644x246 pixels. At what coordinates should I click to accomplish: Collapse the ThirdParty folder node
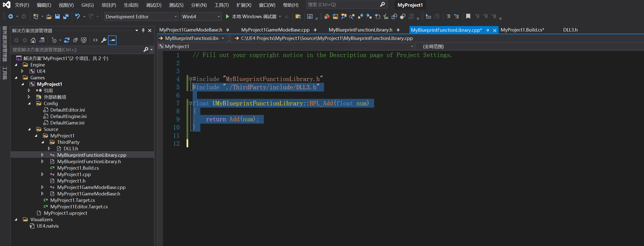(43, 142)
